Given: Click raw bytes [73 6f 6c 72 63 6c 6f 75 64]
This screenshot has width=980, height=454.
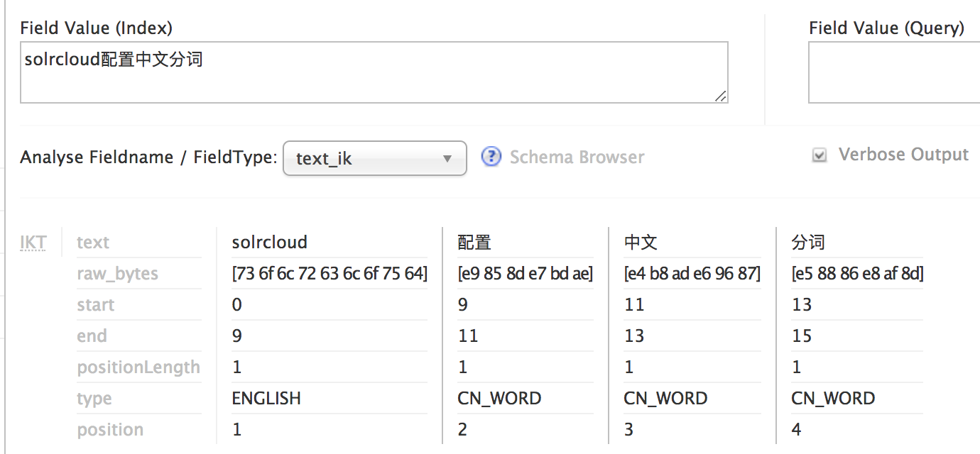Looking at the screenshot, I should click(330, 274).
